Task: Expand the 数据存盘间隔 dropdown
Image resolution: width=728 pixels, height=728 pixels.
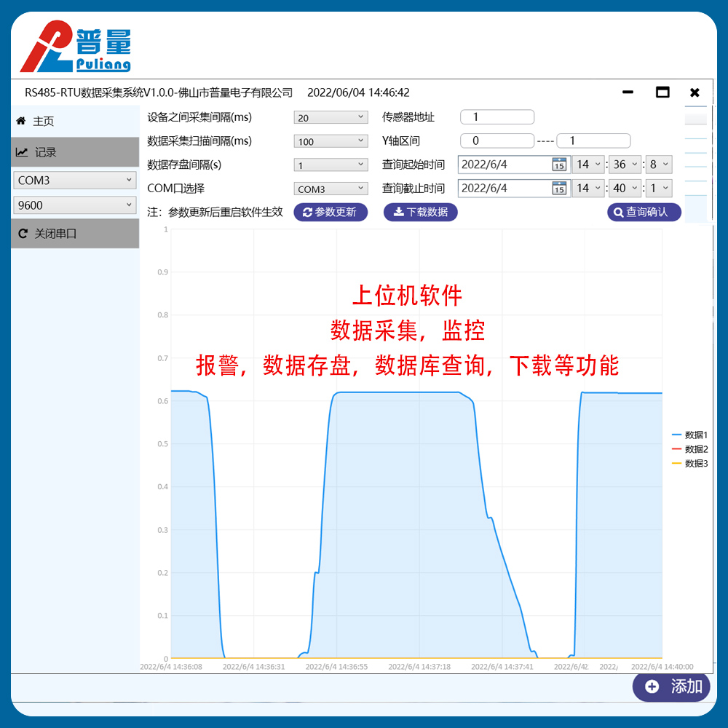Action: [331, 165]
